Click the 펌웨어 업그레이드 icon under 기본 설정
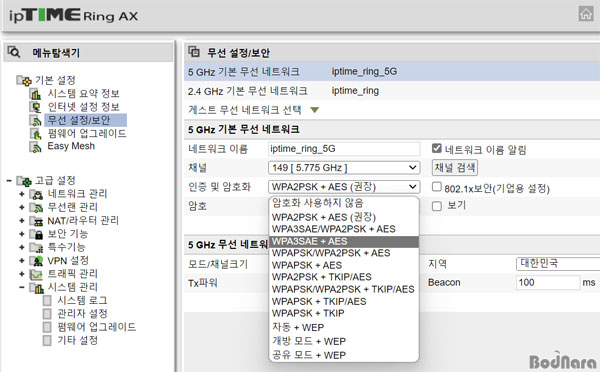Viewport: 600px width, 372px height. point(36,134)
